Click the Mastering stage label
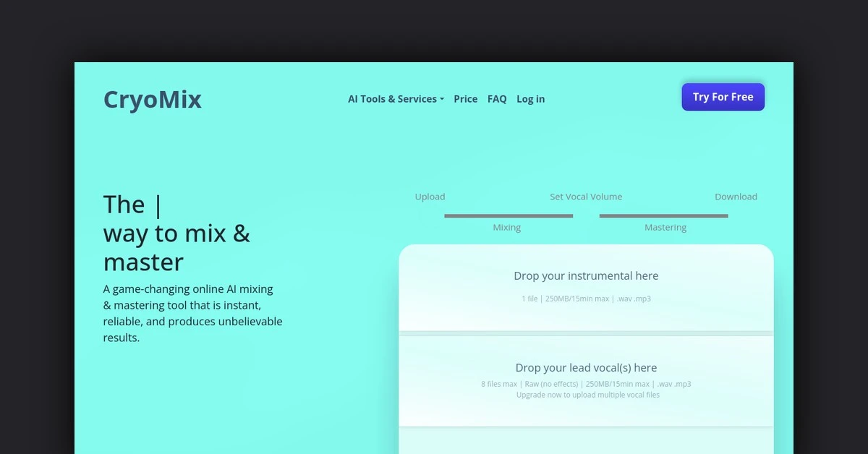The height and width of the screenshot is (454, 868). pos(665,228)
